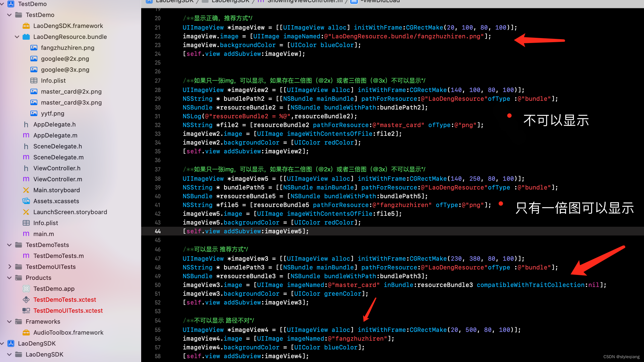Click the "LaoDengResource.bundle/fangzhuzhiren.png" string on line 22
Image resolution: width=644 pixels, height=362 pixels.
[x=404, y=36]
